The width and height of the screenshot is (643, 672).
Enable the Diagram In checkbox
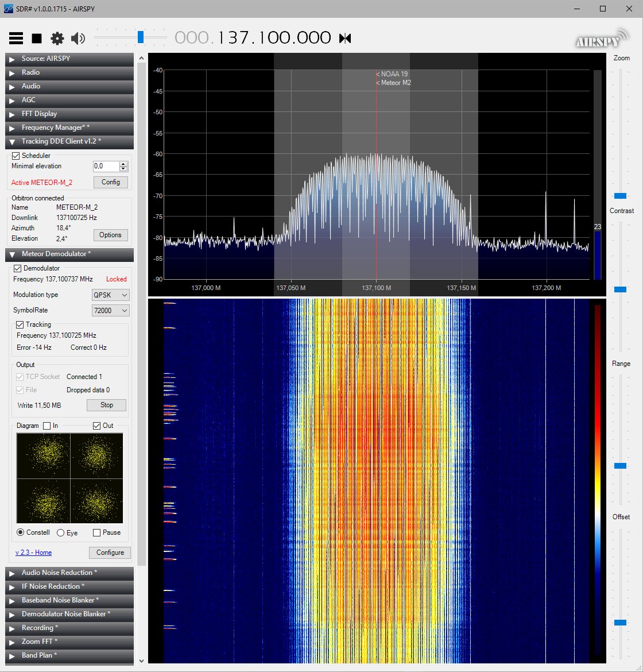point(47,426)
